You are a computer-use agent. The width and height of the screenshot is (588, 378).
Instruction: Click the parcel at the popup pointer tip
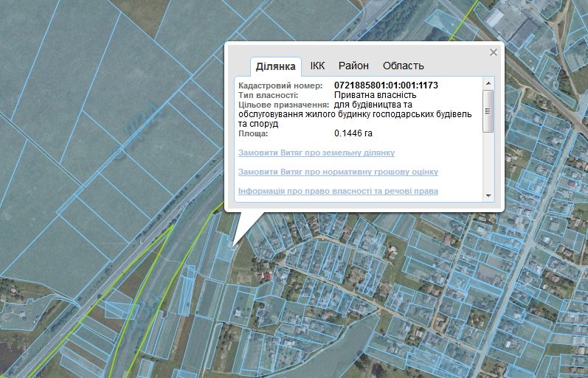tap(232, 247)
